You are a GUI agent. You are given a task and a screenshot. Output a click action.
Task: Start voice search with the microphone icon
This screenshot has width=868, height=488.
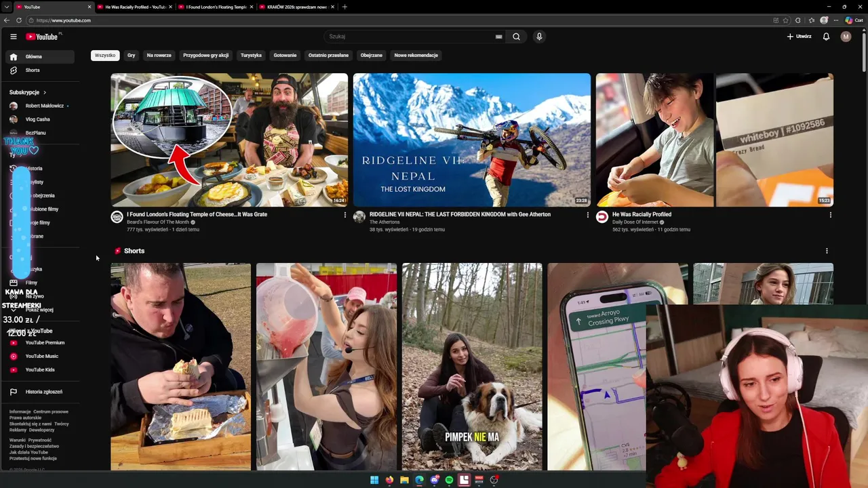point(539,37)
